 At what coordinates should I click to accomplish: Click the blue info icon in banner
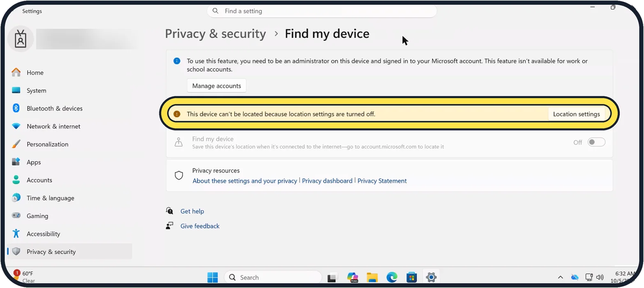point(177,61)
